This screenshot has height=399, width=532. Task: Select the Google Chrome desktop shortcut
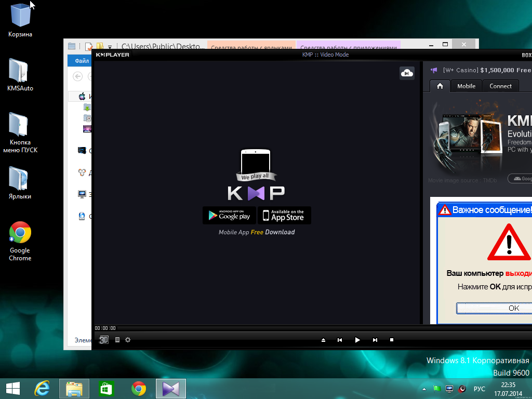pos(20,241)
